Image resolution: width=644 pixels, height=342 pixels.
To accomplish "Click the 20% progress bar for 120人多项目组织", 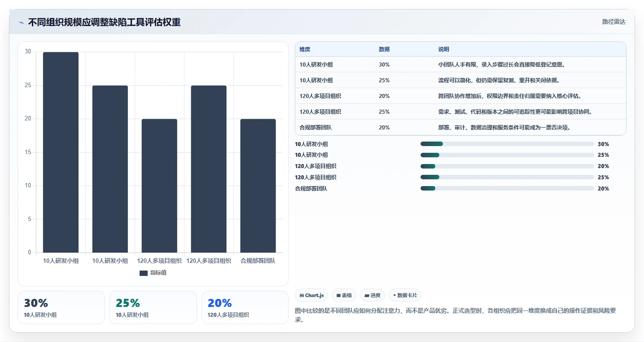I will click(507, 166).
